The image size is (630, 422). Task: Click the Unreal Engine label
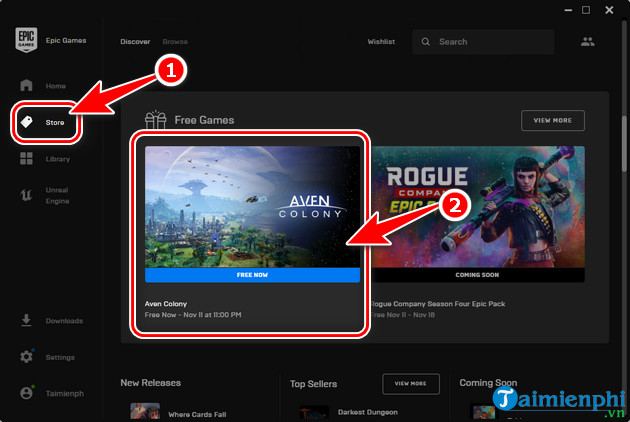pyautogui.click(x=57, y=195)
